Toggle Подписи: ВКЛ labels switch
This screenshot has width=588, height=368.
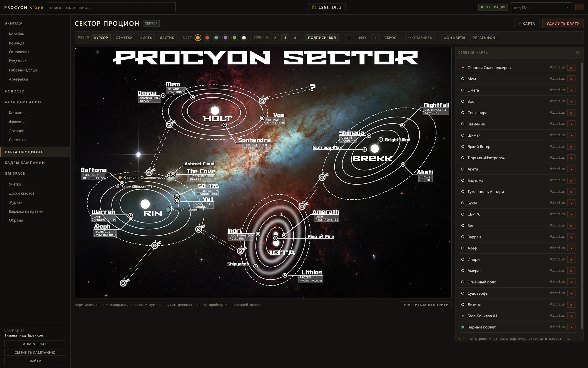(322, 38)
